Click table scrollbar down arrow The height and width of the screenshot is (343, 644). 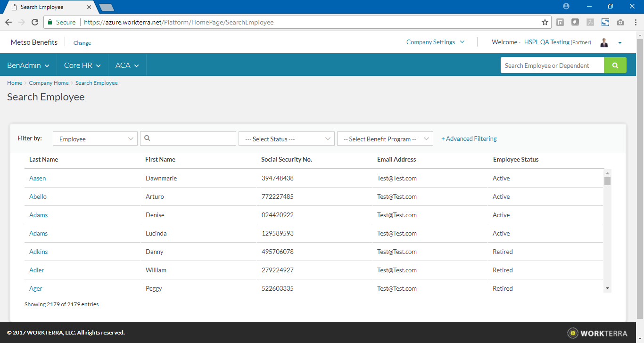[x=607, y=288]
